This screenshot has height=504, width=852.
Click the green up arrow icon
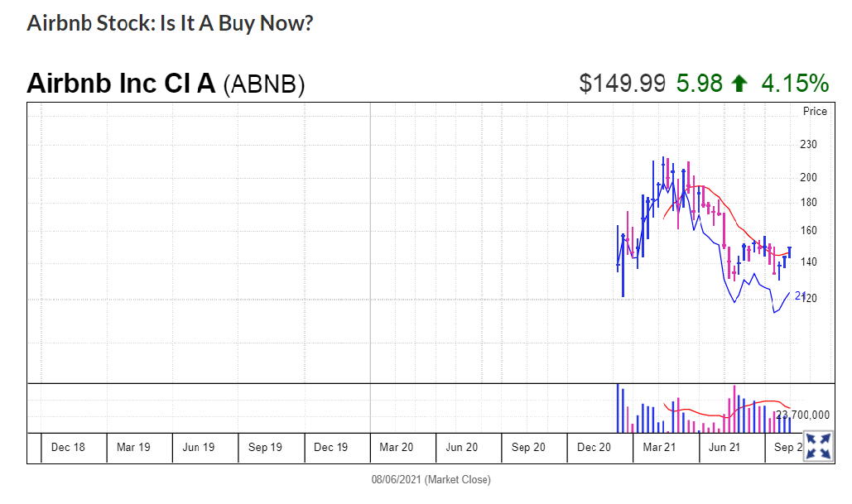click(740, 84)
